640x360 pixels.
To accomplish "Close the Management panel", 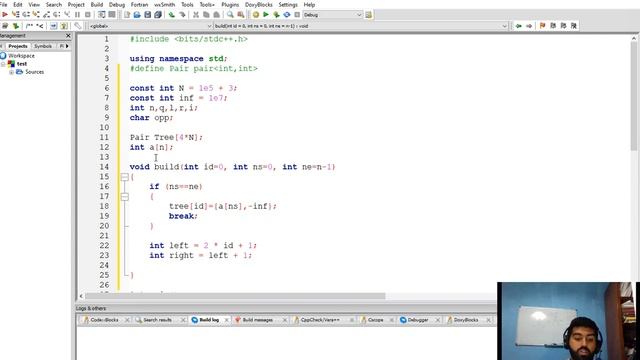I will (x=68, y=36).
